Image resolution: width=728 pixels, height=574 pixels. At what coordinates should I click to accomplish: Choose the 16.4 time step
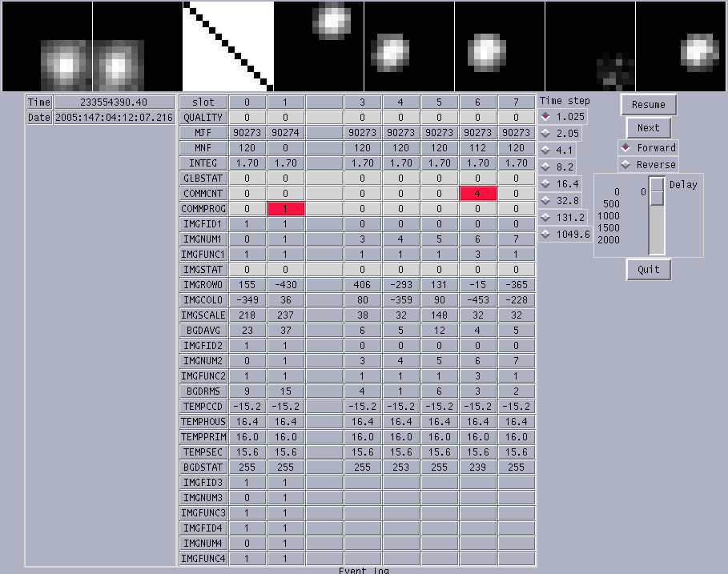(560, 184)
